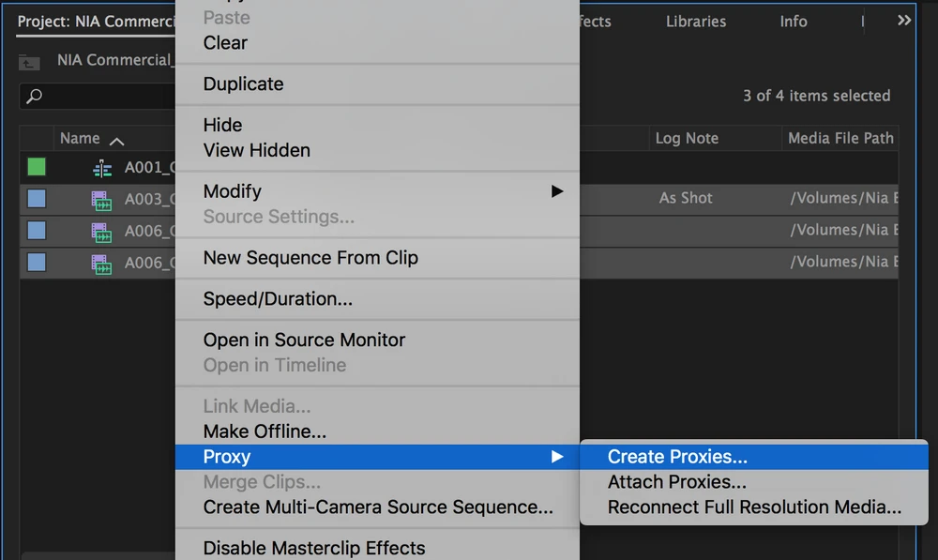Click the Log Note column header

click(x=687, y=139)
